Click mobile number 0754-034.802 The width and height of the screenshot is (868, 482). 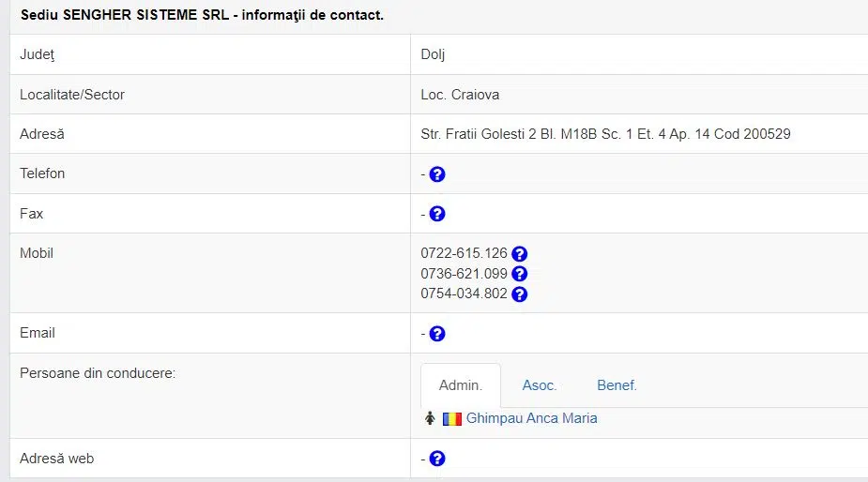coord(464,294)
